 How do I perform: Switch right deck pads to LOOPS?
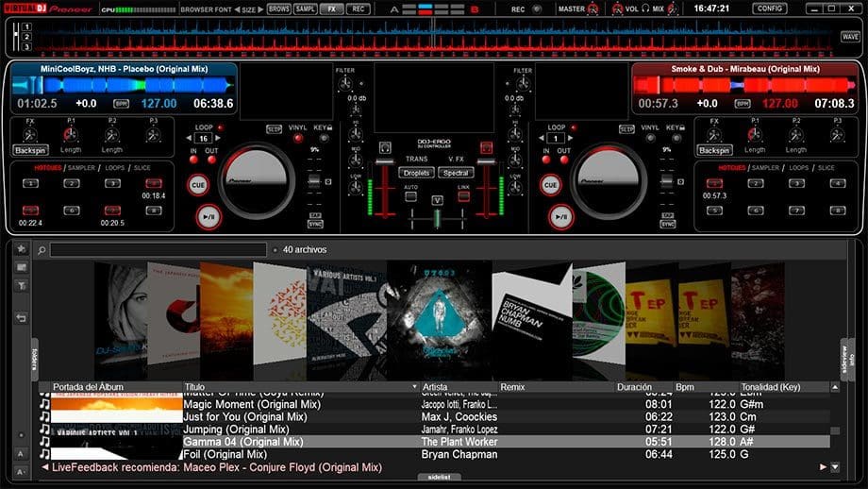799,168
